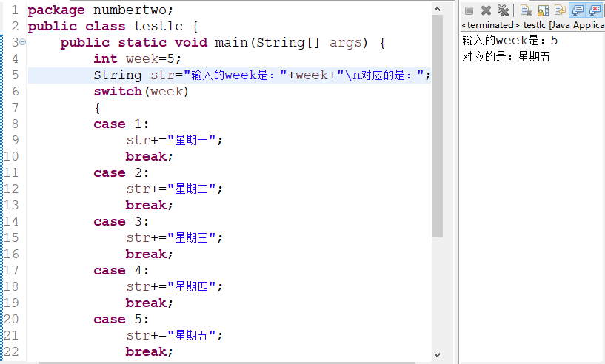Click the '<terminated> testlc' console launch label
605x364 pixels.
[533, 25]
